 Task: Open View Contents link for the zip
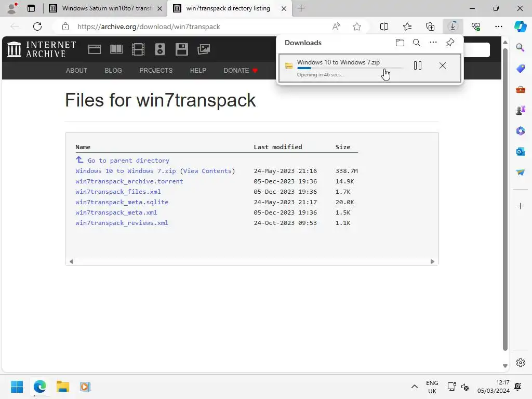tap(207, 170)
